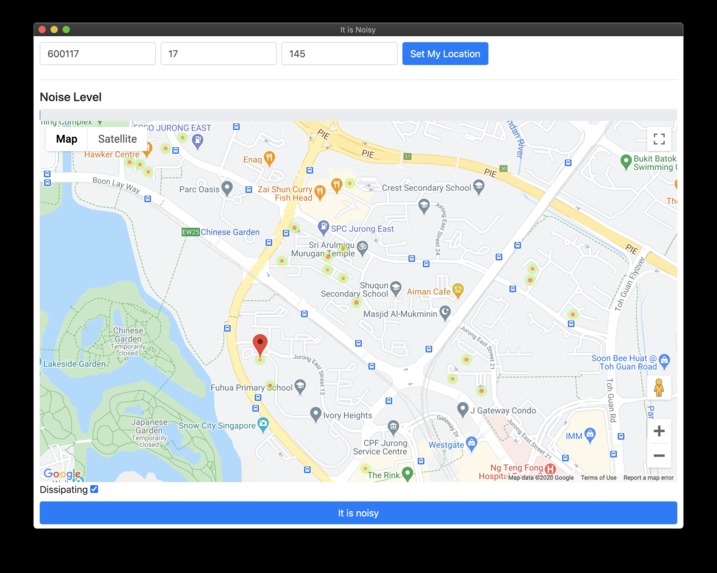Select Fuhua Primary School marker
Image resolution: width=717 pixels, height=573 pixels.
coord(300,386)
